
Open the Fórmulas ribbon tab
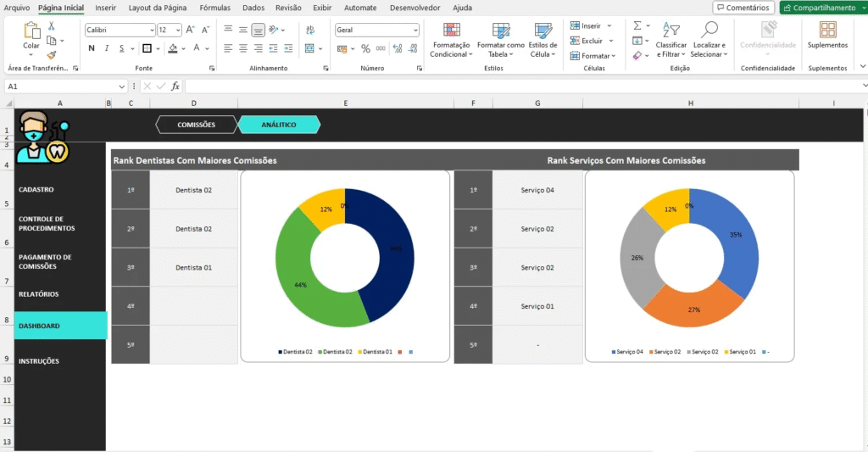pyautogui.click(x=217, y=8)
